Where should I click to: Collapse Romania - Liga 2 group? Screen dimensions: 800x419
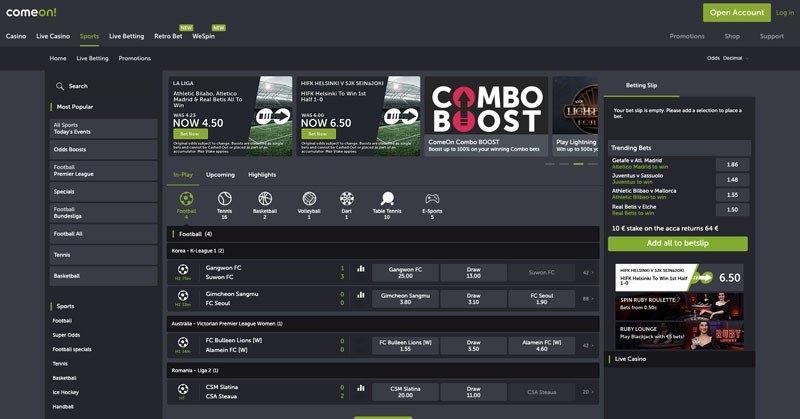coord(383,371)
